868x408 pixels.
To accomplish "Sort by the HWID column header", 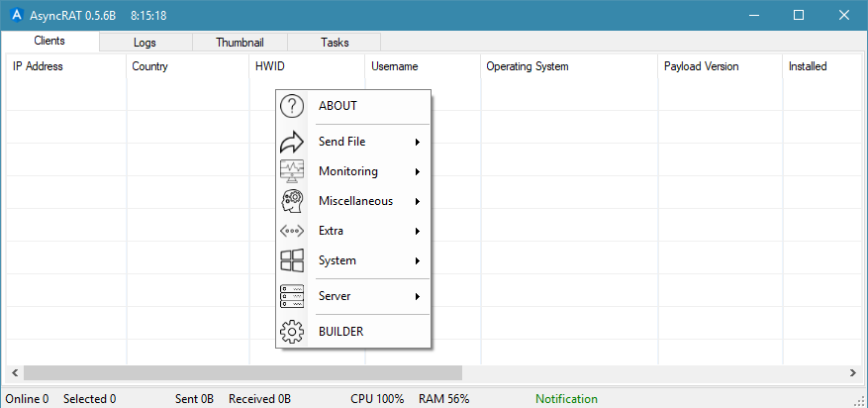I will (307, 66).
